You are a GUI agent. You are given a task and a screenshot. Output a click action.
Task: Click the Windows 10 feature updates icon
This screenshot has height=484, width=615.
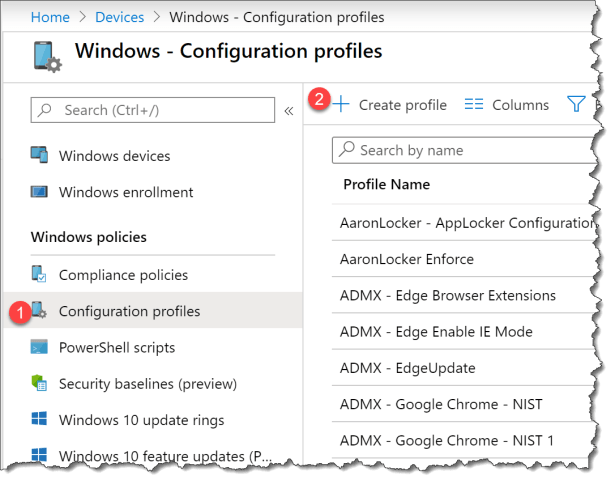click(39, 455)
